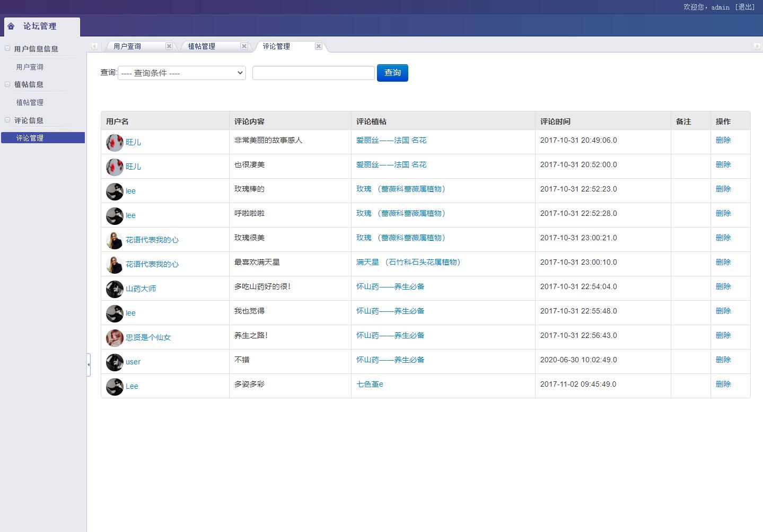The width and height of the screenshot is (763, 532).
Task: Click the left tab-scroll arrow icon
Action: pos(94,46)
